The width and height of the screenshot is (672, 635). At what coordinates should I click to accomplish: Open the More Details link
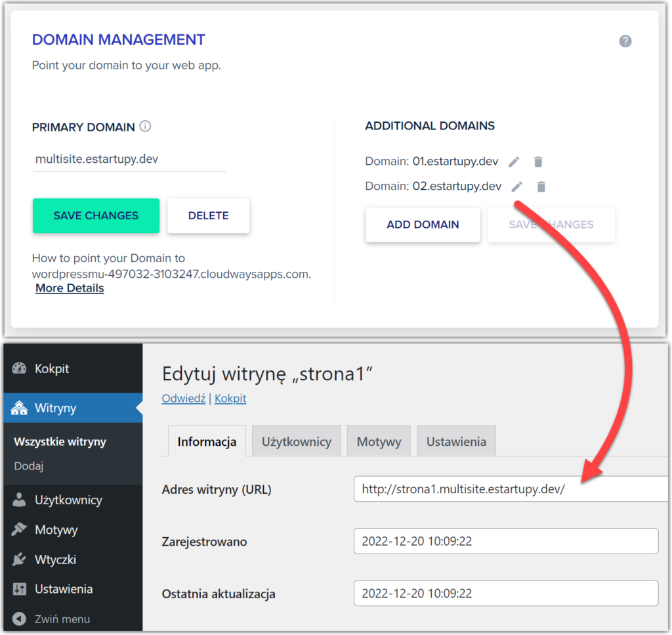69,288
